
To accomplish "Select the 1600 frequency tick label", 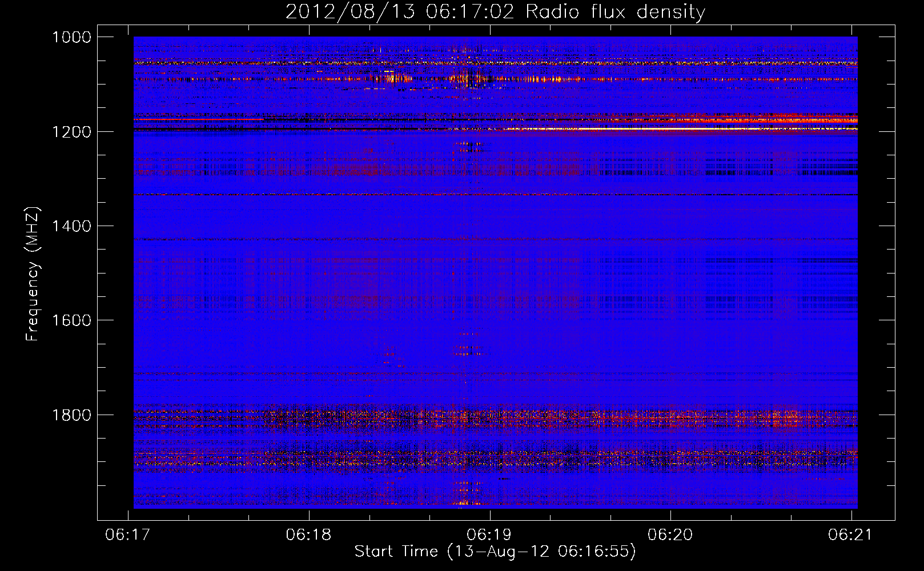I will (71, 320).
